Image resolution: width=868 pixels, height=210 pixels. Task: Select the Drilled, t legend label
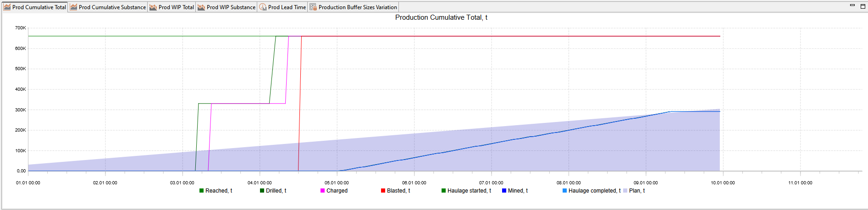(x=276, y=191)
